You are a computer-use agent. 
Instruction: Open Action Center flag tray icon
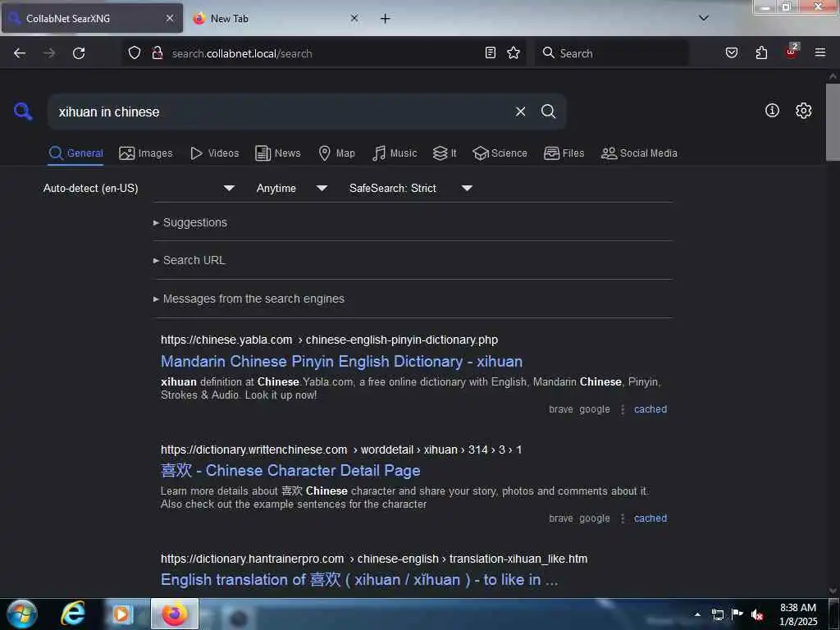pos(737,614)
